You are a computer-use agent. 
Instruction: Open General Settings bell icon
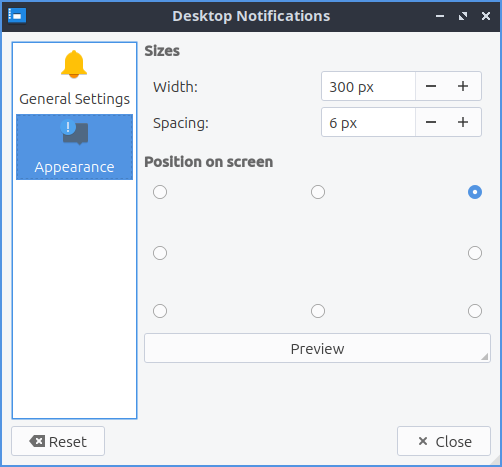point(74,64)
